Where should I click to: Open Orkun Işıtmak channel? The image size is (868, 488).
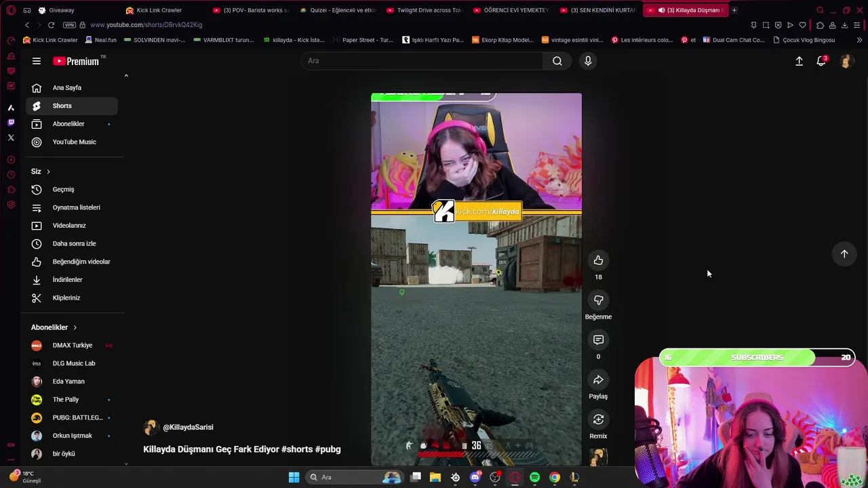(72, 436)
